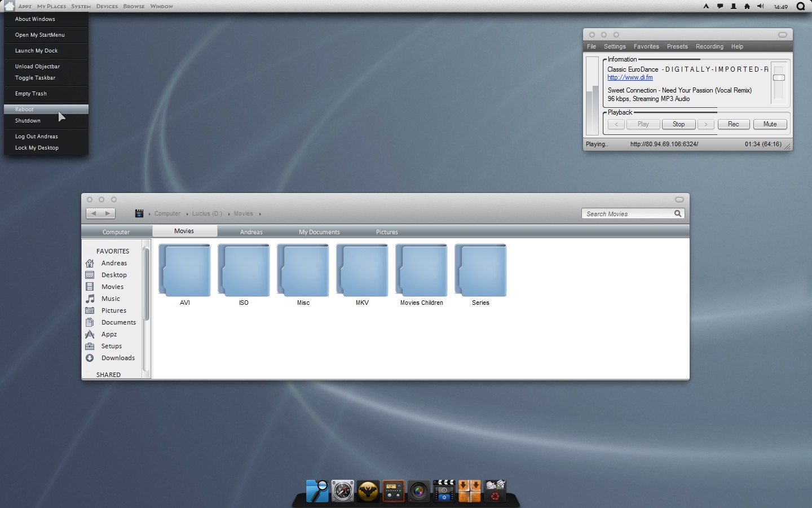
Task: Stop the radio stream playback
Action: (678, 124)
